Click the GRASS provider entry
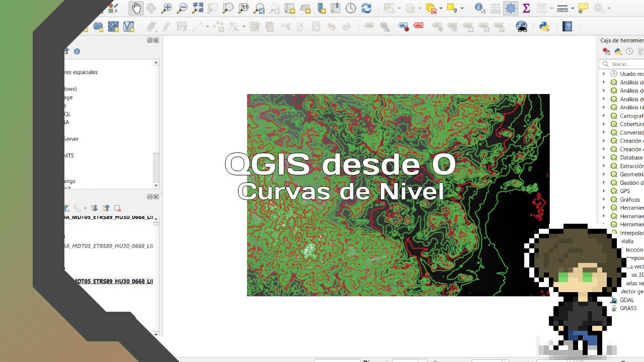Image resolution: width=644 pixels, height=362 pixels. 628,308
